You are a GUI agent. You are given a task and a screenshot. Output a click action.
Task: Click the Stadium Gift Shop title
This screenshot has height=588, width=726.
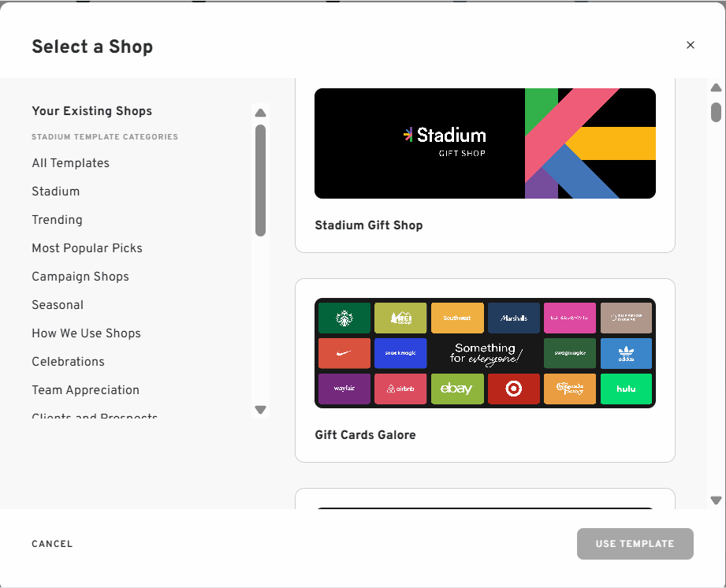[369, 225]
